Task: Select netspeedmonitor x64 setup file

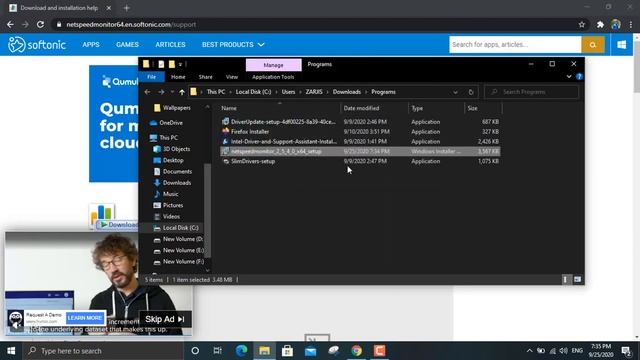Action: pyautogui.click(x=360, y=151)
